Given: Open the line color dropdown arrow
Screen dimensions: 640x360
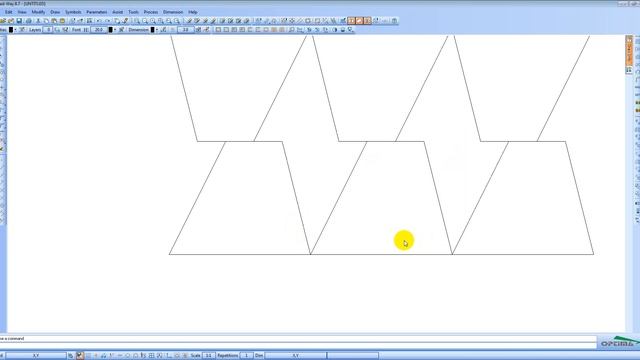Looking at the screenshot, I should tap(16, 29).
